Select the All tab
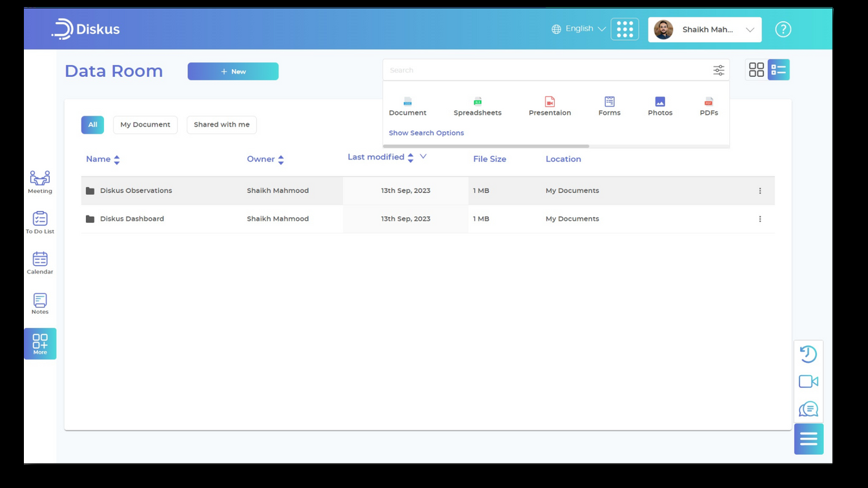The width and height of the screenshot is (868, 488). pyautogui.click(x=92, y=125)
